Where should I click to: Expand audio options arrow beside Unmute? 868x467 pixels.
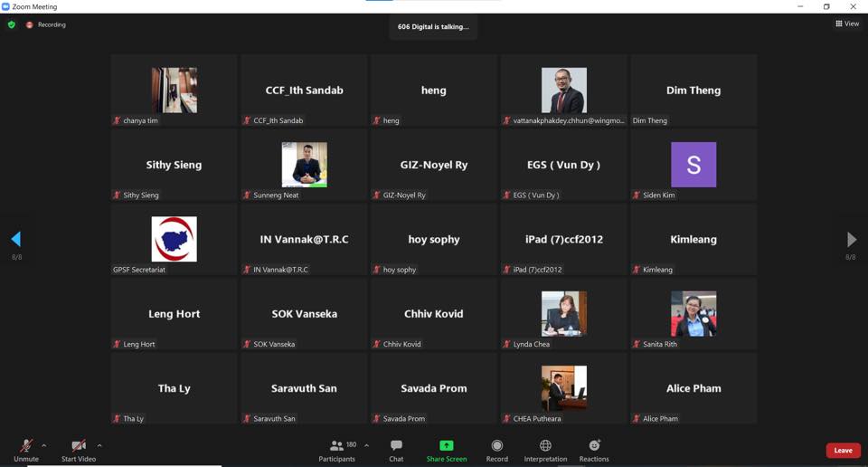(44, 445)
